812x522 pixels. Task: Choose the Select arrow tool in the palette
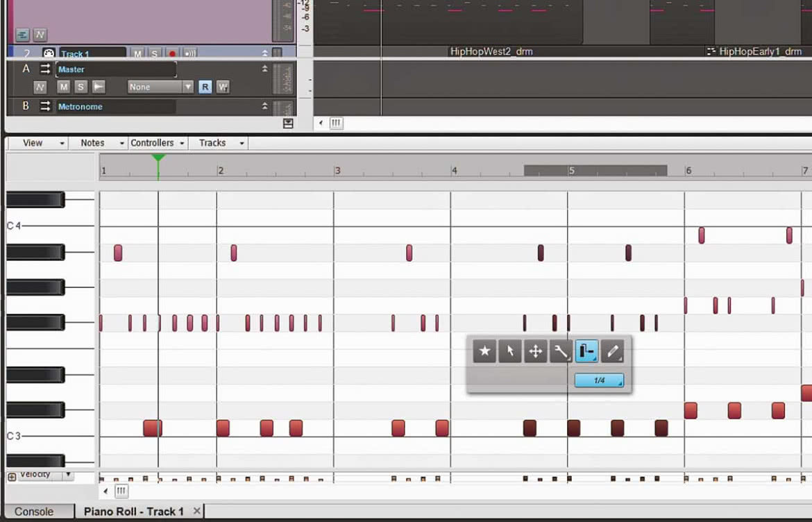coord(510,351)
